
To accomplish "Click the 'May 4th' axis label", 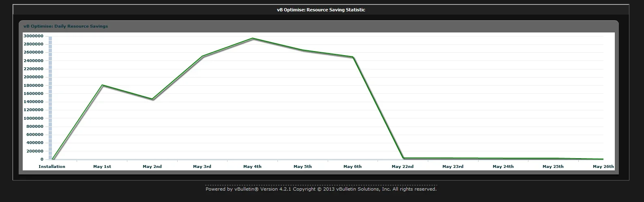I will point(252,167).
